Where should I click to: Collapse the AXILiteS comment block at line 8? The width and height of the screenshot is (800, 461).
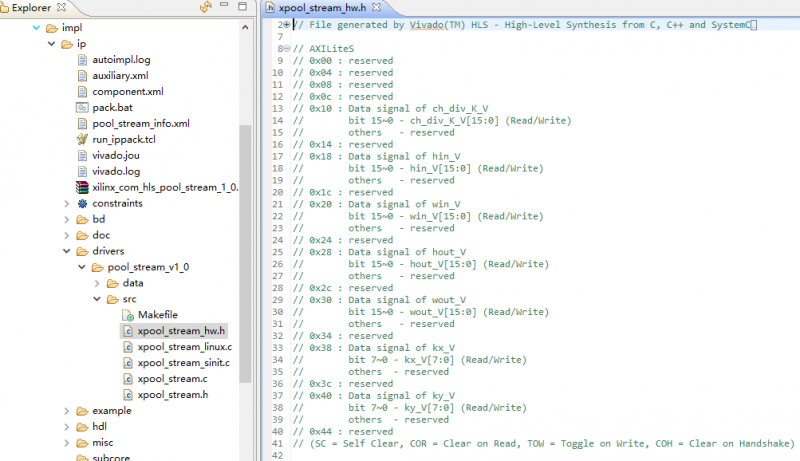[x=287, y=48]
